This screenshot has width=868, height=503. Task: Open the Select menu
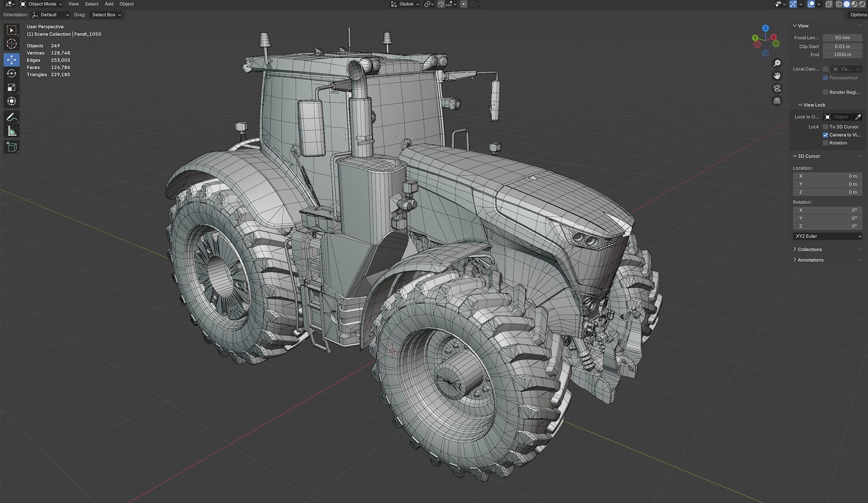91,4
